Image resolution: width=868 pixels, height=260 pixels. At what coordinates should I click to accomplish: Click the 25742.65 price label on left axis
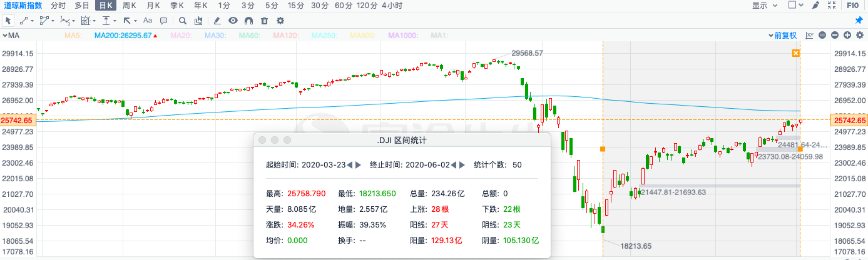click(x=18, y=120)
